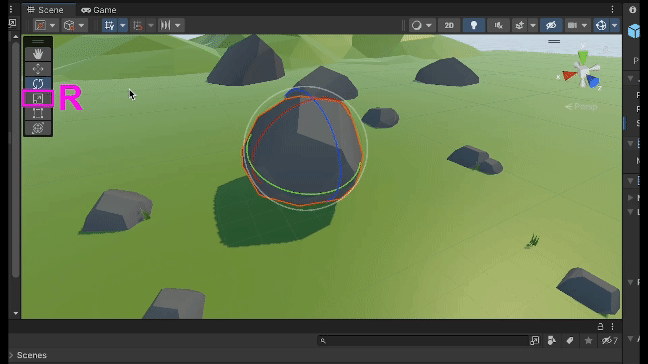Click the Project search field
Image resolution: width=648 pixels, height=364 pixels.
tap(423, 340)
